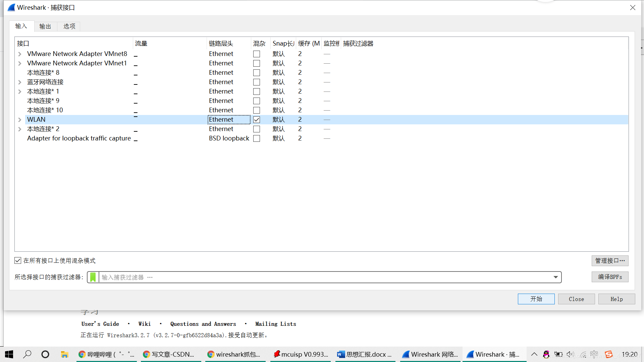This screenshot has width=644, height=362.
Task: Click the green capture filter bookmark icon
Action: (93, 277)
